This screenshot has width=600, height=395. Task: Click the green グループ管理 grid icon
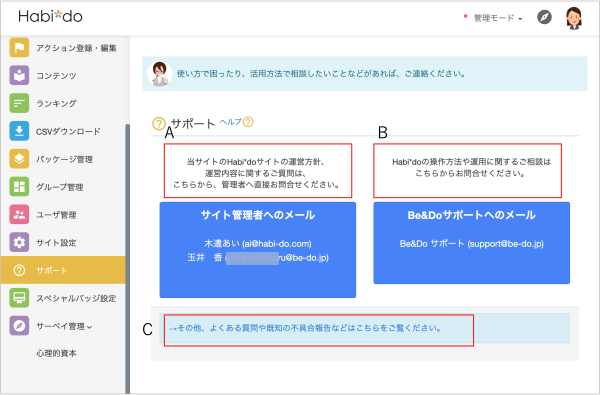[19, 186]
